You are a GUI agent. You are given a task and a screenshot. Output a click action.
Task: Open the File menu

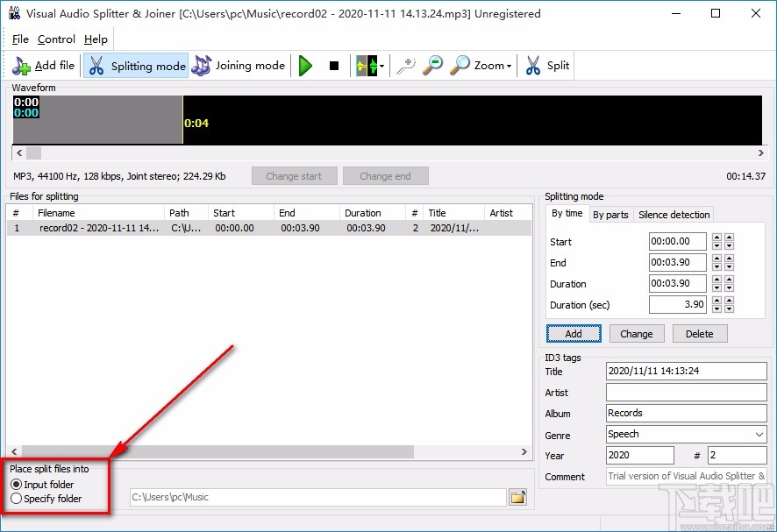point(20,39)
